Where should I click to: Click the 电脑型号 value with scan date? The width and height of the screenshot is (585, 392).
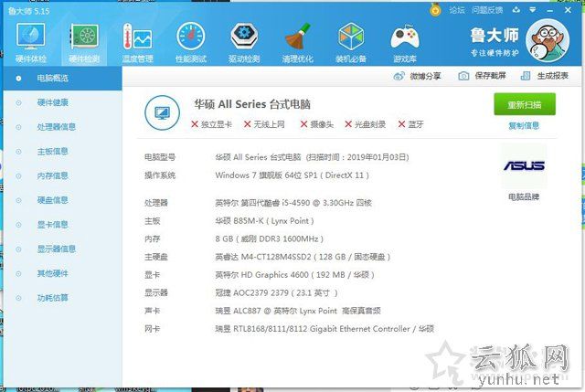(x=313, y=157)
